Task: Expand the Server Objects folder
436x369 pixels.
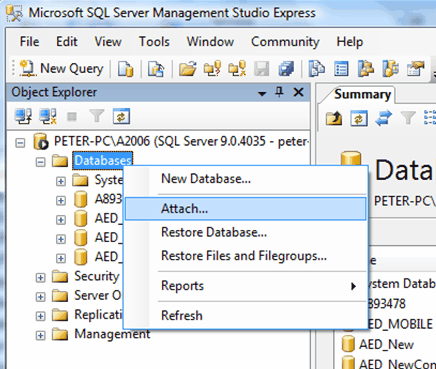Action: tap(40, 297)
